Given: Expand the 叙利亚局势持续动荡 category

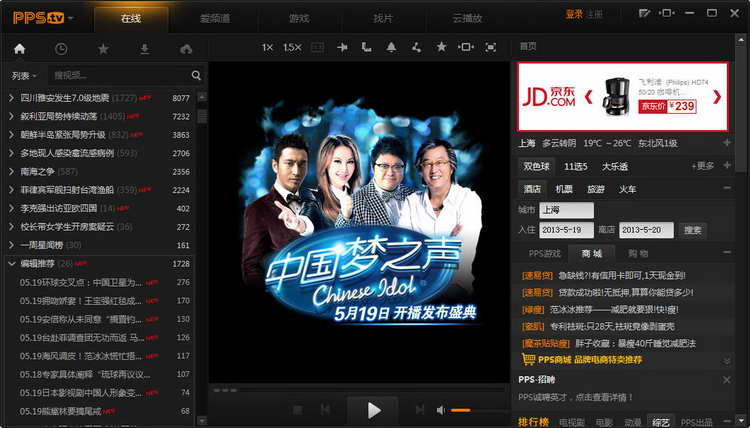Looking at the screenshot, I should (11, 116).
